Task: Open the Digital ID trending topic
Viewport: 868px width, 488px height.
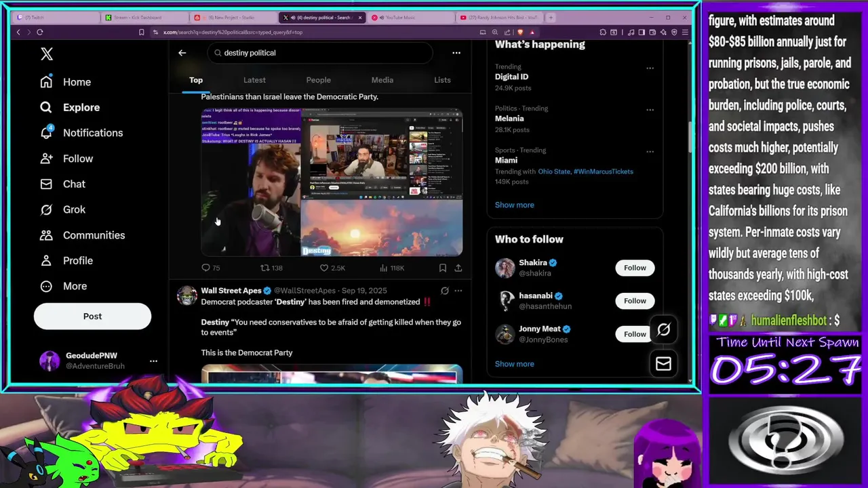Action: point(512,77)
